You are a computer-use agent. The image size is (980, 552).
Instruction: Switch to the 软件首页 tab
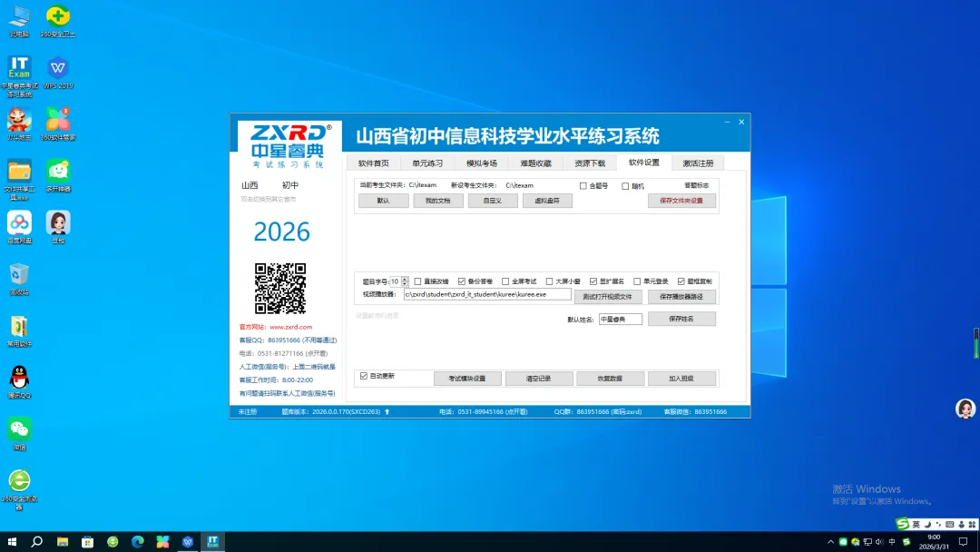(x=373, y=163)
